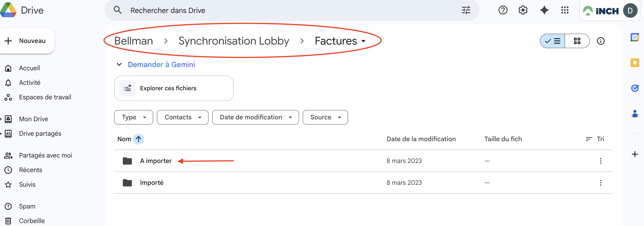The image size is (644, 226).
Task: Switch to grid layout view
Action: click(577, 41)
